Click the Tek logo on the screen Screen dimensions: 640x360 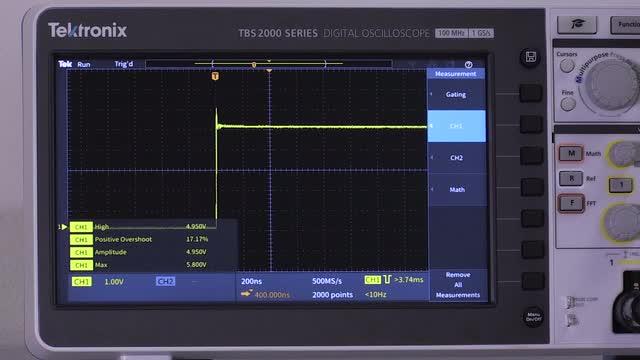click(x=65, y=64)
